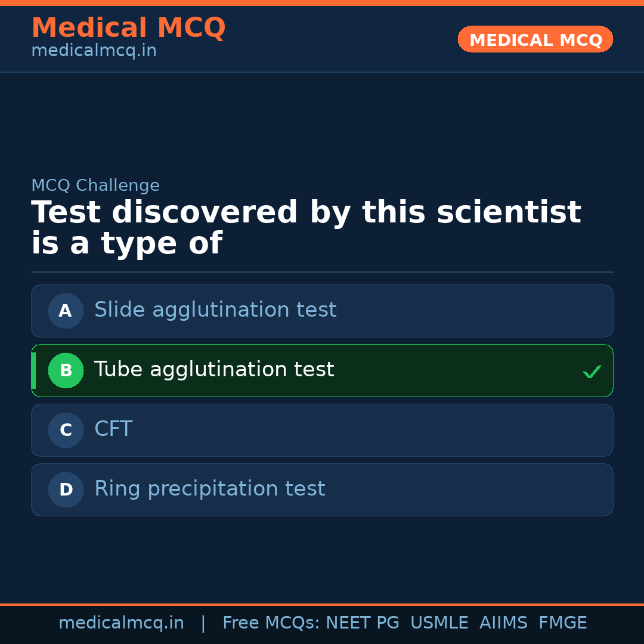Click the MCQ Challenge label

click(x=95, y=185)
